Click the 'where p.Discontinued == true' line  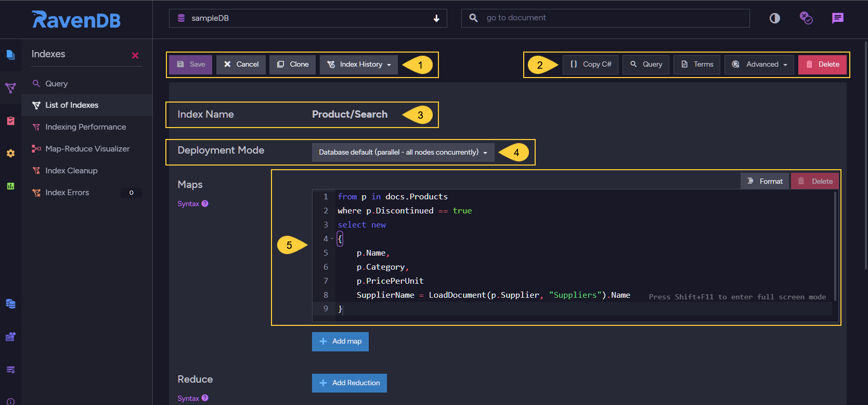coord(405,211)
